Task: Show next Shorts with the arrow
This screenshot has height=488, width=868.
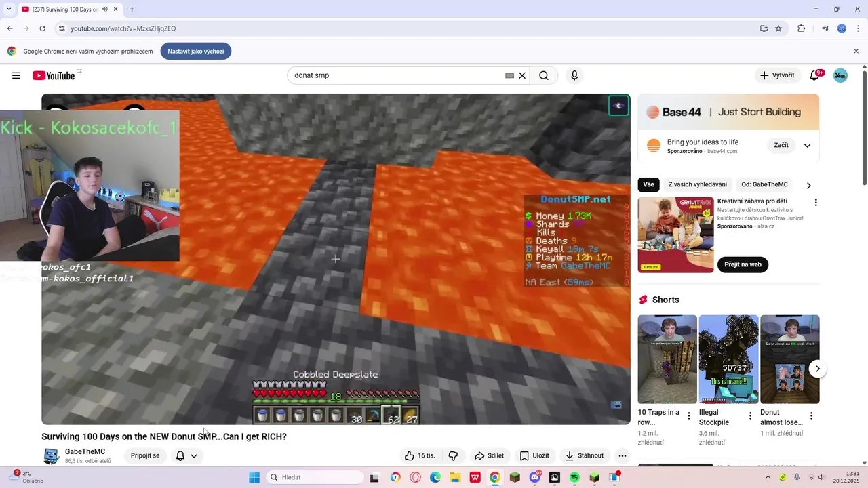Action: [818, 369]
